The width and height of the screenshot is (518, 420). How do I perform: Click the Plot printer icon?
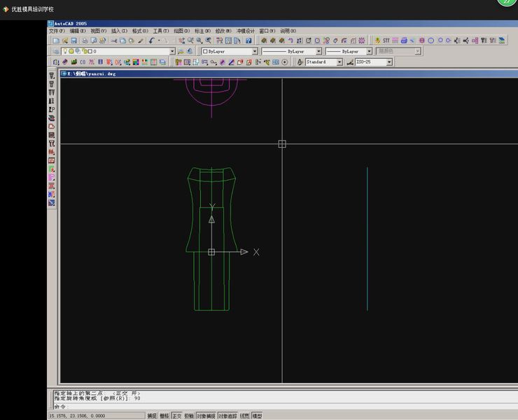click(85, 41)
